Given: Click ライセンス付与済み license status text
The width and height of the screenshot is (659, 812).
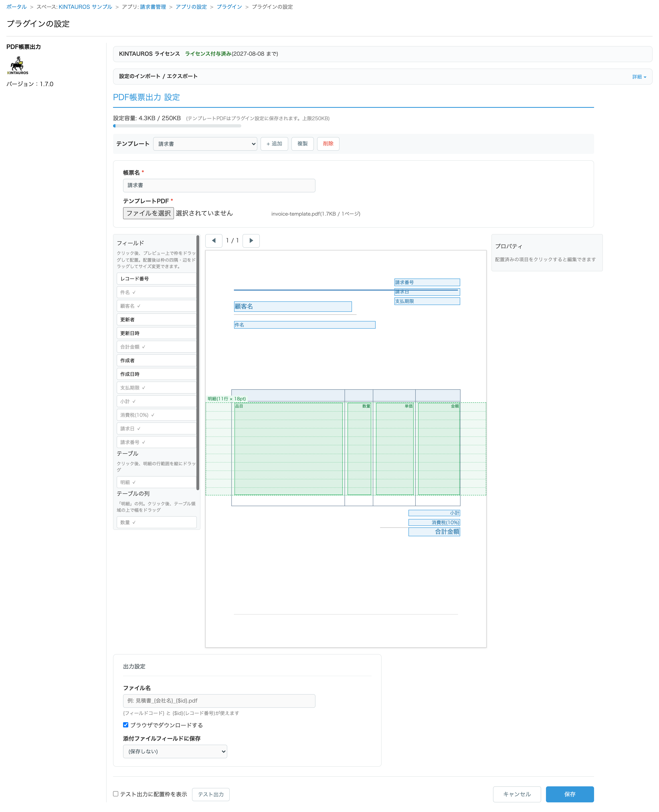Looking at the screenshot, I should (x=208, y=54).
